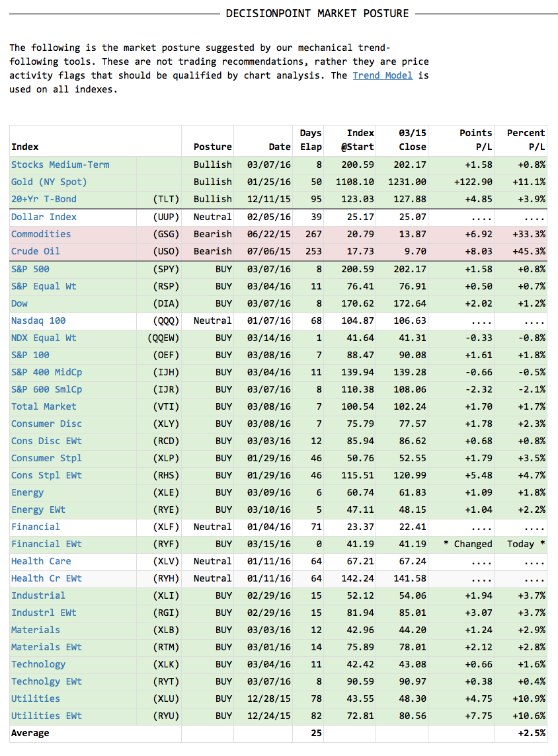Screen dimensions: 558x756
Task: Open the 20+Yr T-Bond link
Action: tap(44, 199)
